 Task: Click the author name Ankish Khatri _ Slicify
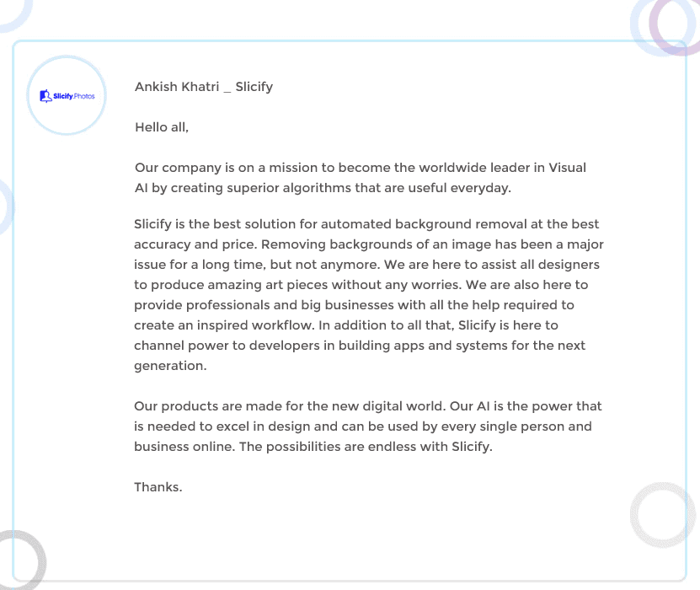203,87
